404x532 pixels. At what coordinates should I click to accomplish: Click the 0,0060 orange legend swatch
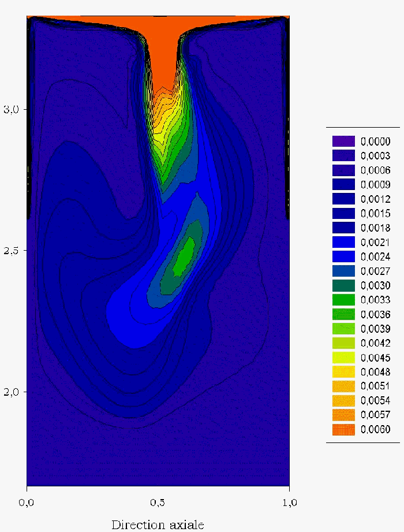point(343,429)
